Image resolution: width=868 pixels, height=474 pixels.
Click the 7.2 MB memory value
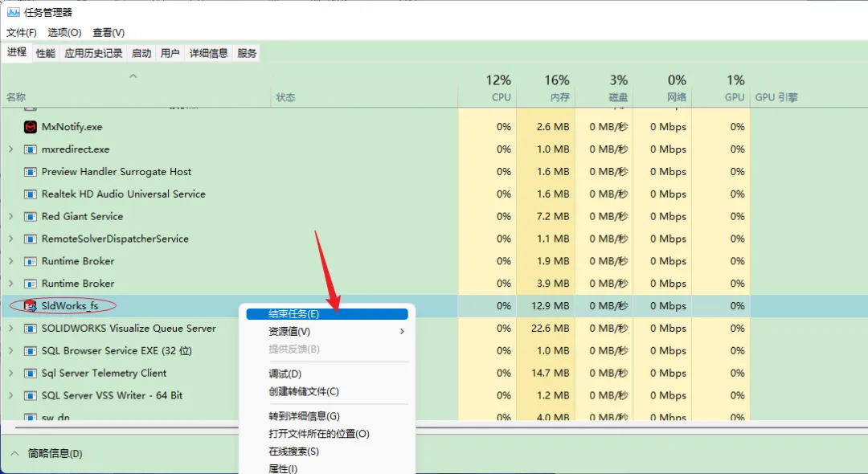point(553,217)
